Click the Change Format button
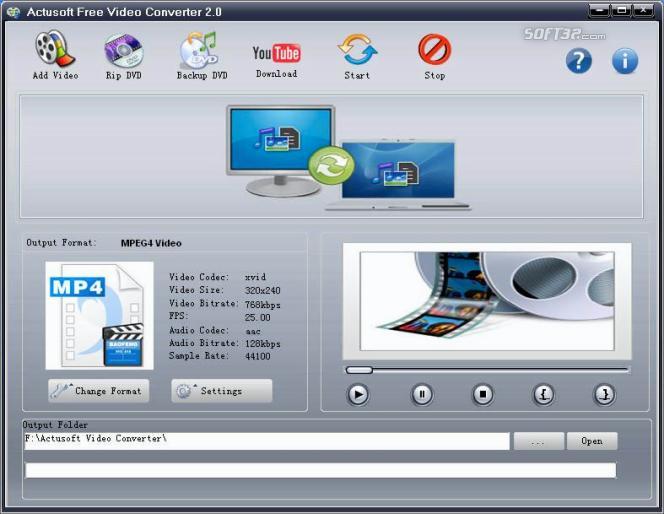This screenshot has width=664, height=514. coord(99,391)
